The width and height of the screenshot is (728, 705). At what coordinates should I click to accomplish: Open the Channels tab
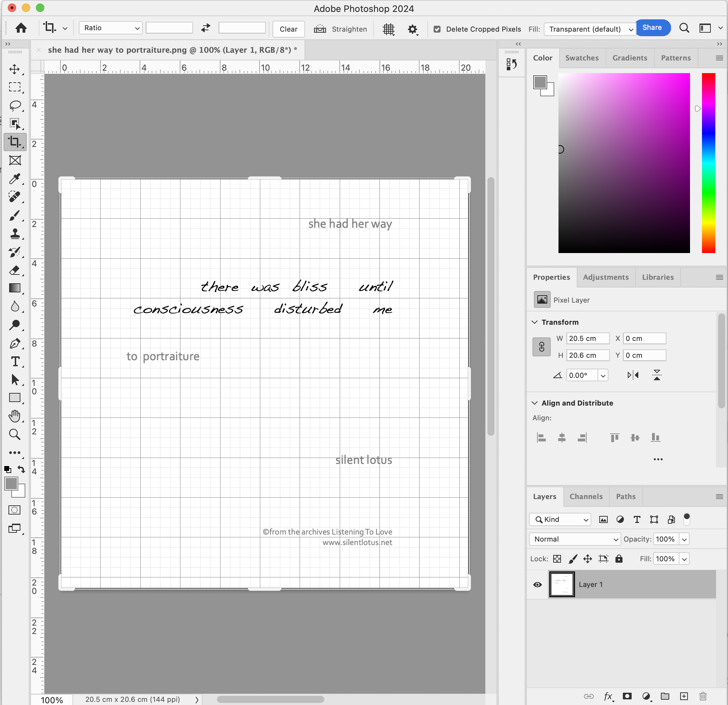pos(586,496)
